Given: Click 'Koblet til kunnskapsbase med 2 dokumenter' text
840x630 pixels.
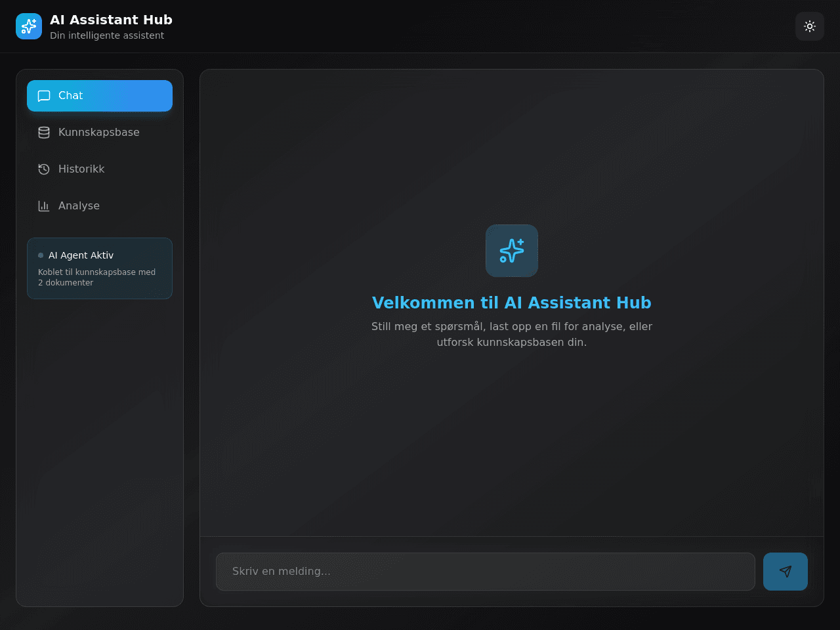Looking at the screenshot, I should pos(97,278).
